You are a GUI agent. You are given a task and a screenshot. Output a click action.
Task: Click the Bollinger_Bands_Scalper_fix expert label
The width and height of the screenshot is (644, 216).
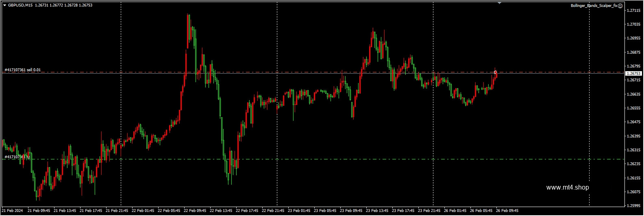click(x=594, y=6)
